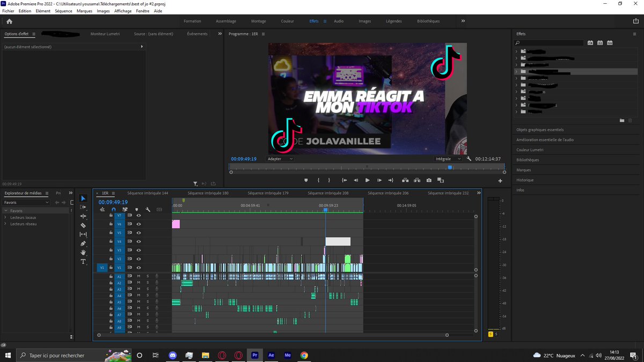Switch to the Couleur workspace

pos(287,21)
